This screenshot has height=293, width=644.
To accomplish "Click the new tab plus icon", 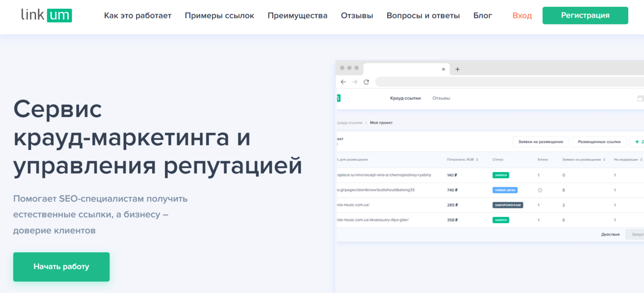I will click(x=457, y=69).
